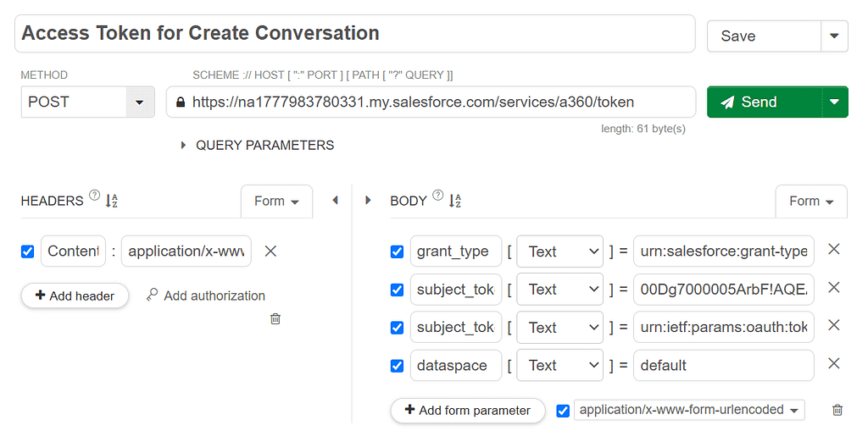Change type selector for urn:ietf:params row
This screenshot has height=442, width=868.
[559, 328]
